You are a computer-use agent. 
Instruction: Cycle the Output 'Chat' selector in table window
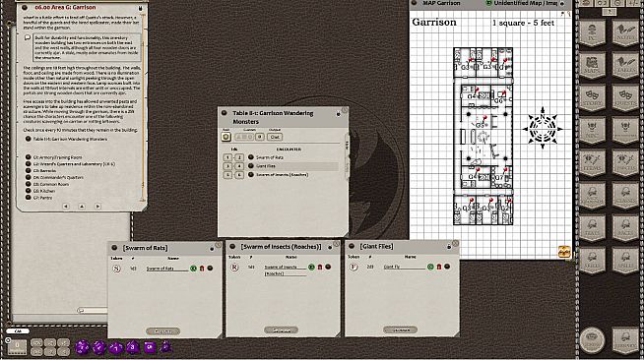click(275, 137)
